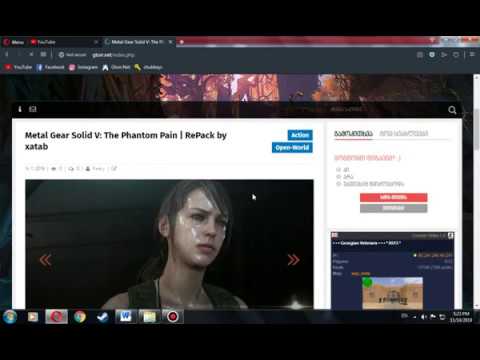Select the third poll radio option
Viewport: 480px width, 360px height.
338,184
